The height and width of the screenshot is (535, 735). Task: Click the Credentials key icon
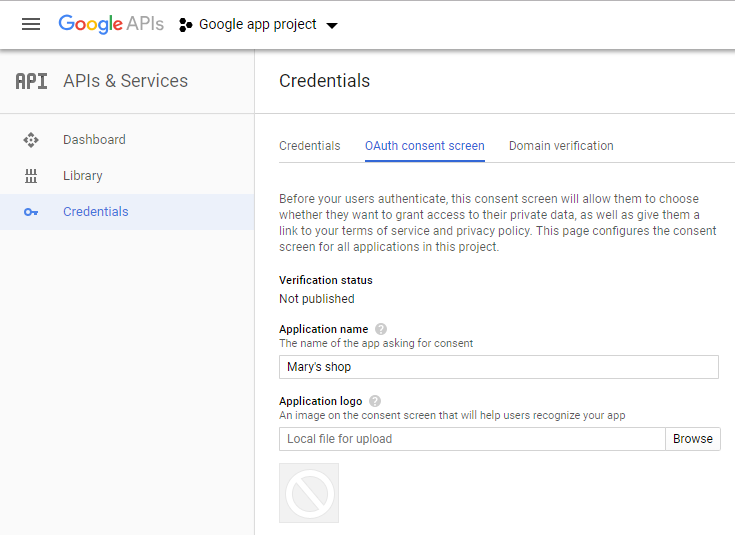(x=31, y=212)
